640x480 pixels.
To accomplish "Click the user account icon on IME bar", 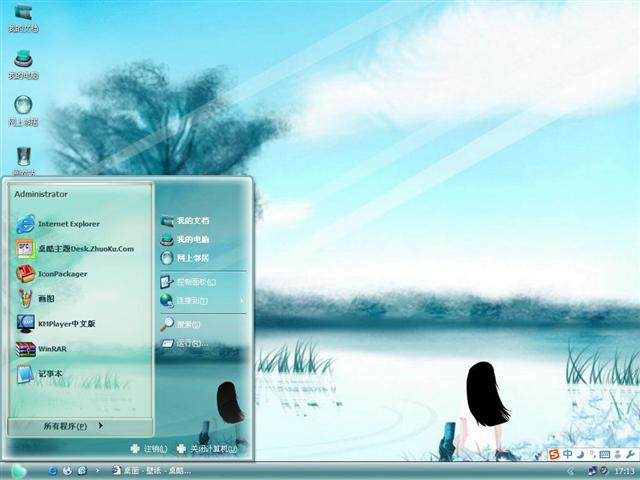I will (618, 454).
